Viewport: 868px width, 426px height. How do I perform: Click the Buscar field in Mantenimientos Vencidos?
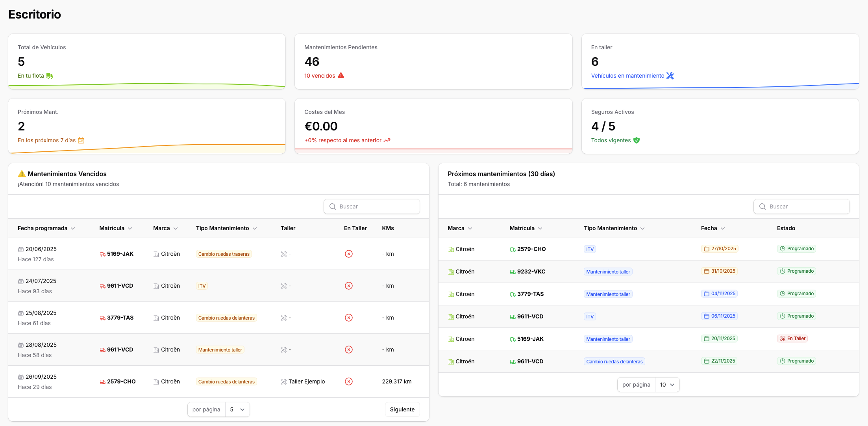tap(372, 206)
